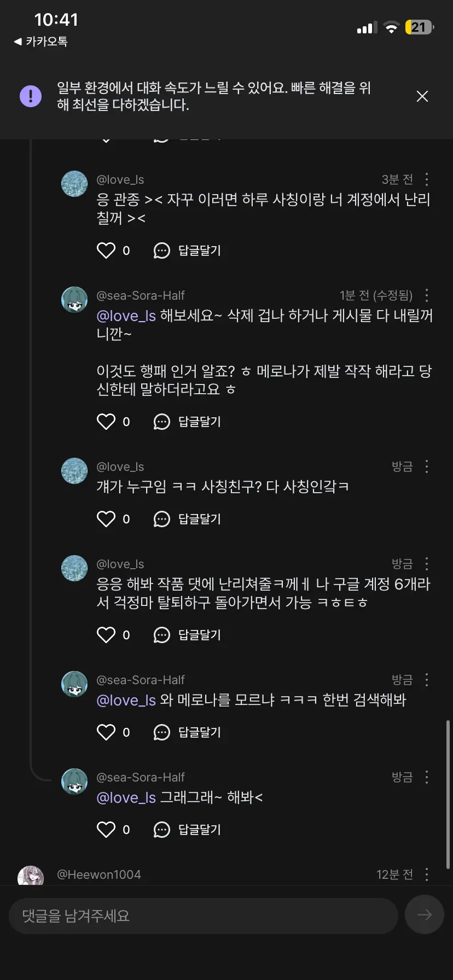
Task: Tap the @love_ls mention in '해보세요~' comment
Action: coord(126,316)
